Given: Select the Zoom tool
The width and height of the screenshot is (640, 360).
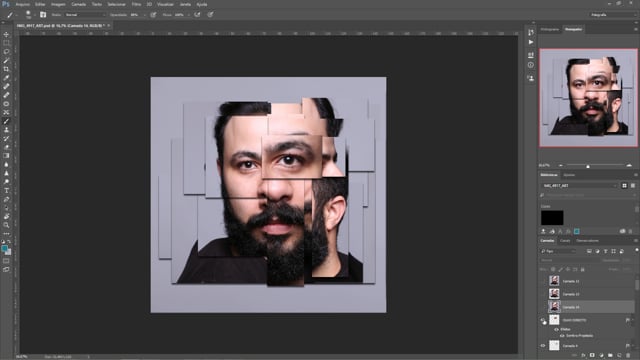Looking at the screenshot, I should point(6,225).
